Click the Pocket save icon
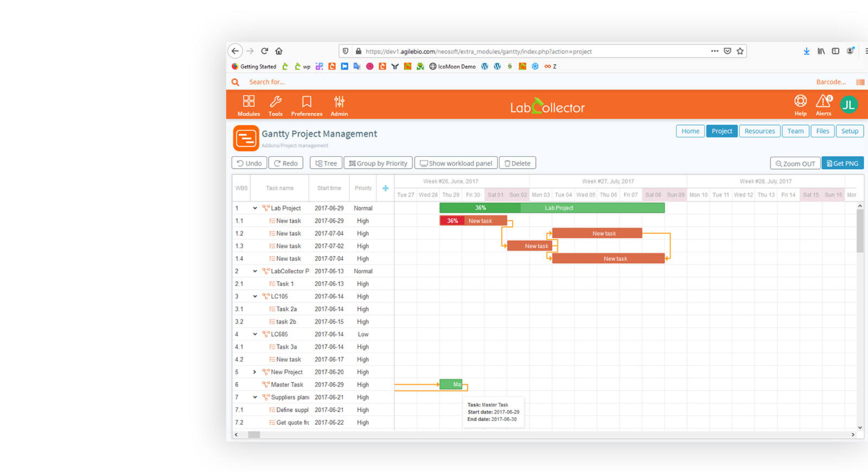 pos(727,51)
